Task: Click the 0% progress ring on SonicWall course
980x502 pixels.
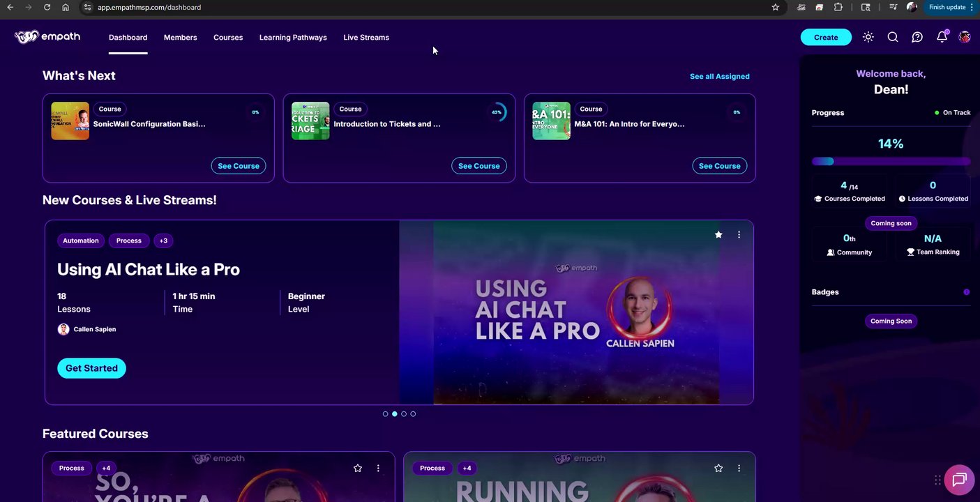Action: 255,112
